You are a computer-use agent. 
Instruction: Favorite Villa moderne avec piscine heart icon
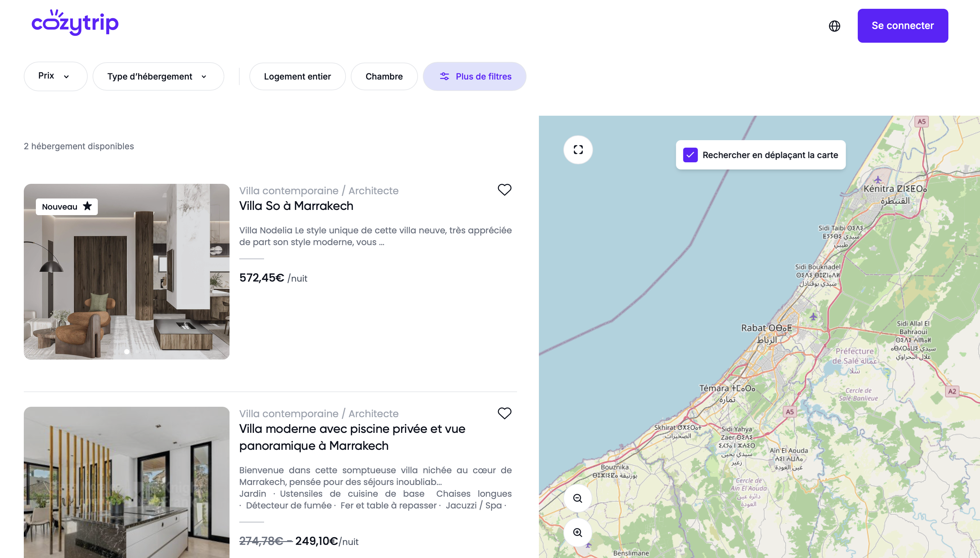tap(504, 413)
